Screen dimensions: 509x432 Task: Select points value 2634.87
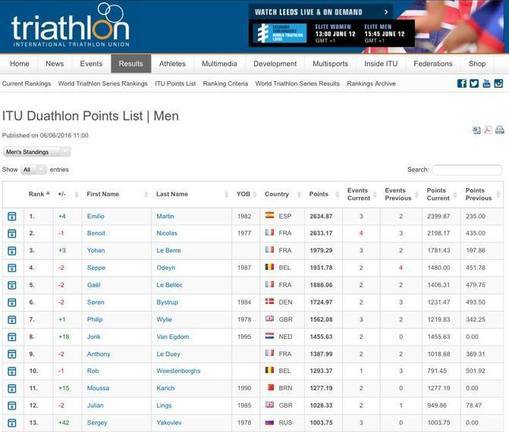click(321, 216)
